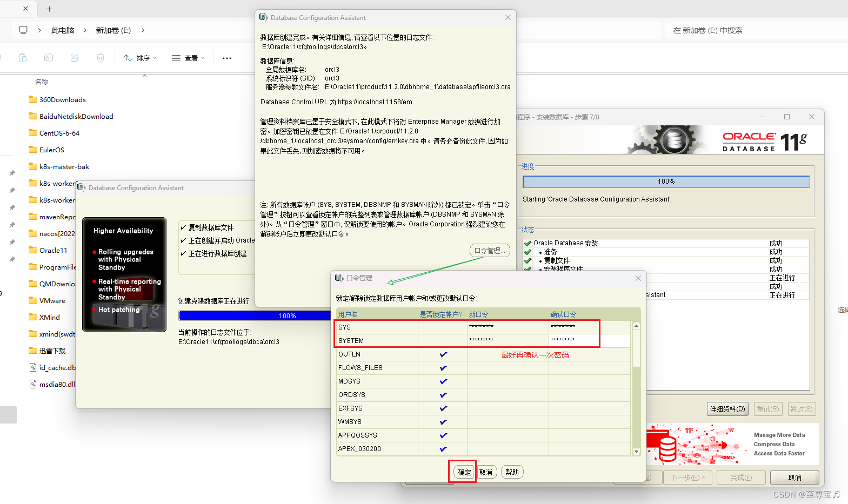Click the SYS confirm password field
This screenshot has height=504, width=848.
coord(590,327)
